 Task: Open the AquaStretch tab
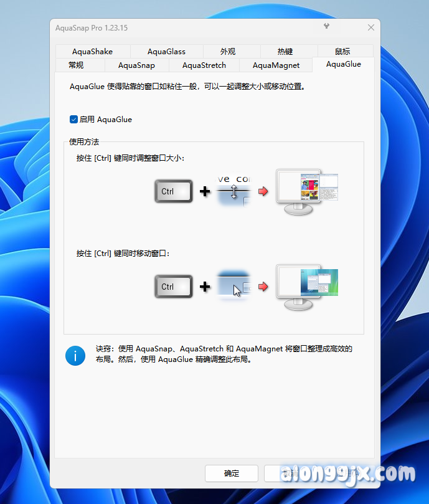(204, 65)
